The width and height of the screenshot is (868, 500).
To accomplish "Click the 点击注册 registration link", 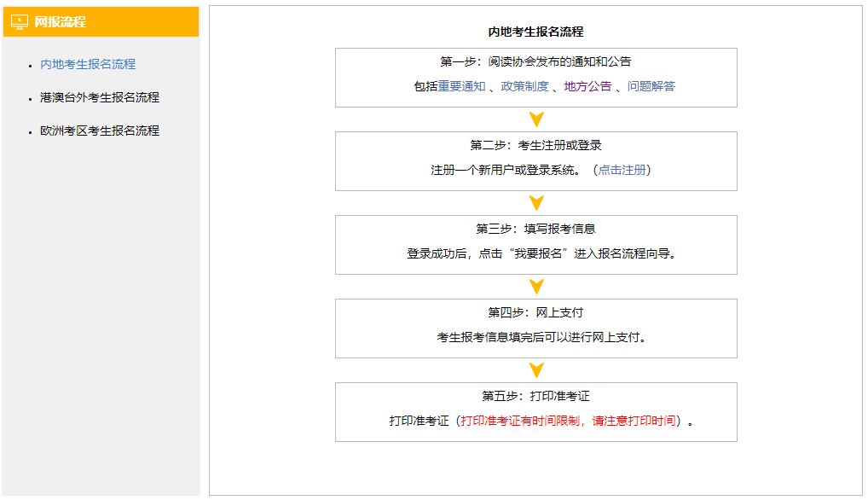I will [622, 170].
